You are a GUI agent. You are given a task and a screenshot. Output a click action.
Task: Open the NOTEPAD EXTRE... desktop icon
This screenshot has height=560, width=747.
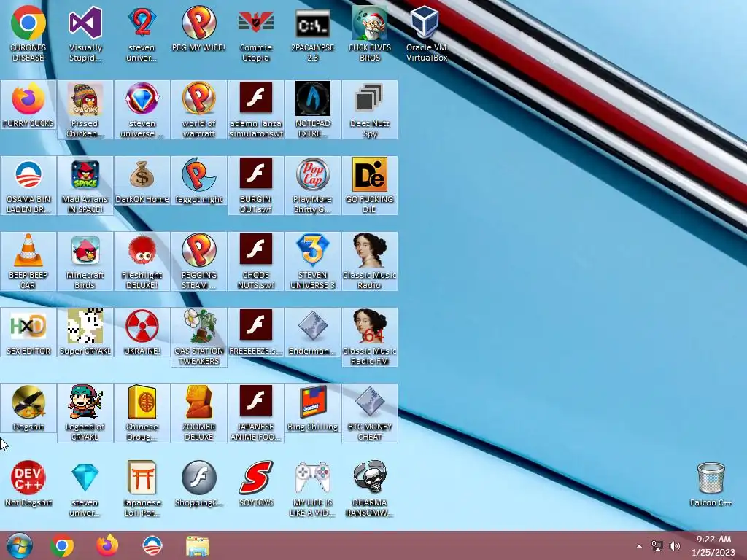click(312, 109)
